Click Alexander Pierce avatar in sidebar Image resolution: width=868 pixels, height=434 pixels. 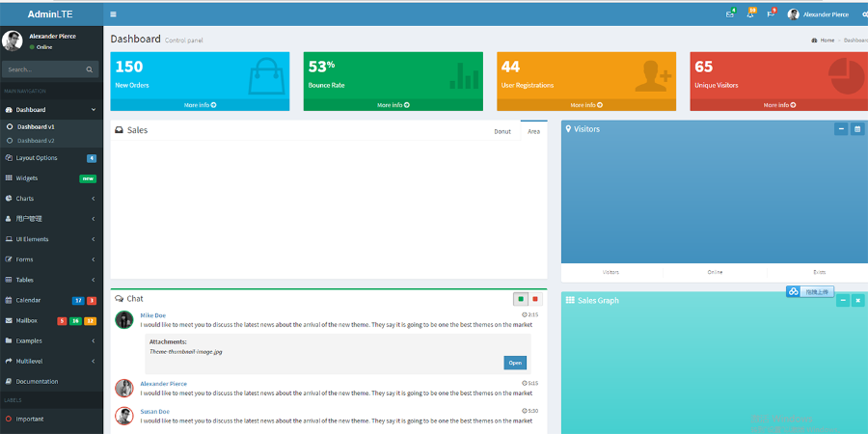pos(13,41)
